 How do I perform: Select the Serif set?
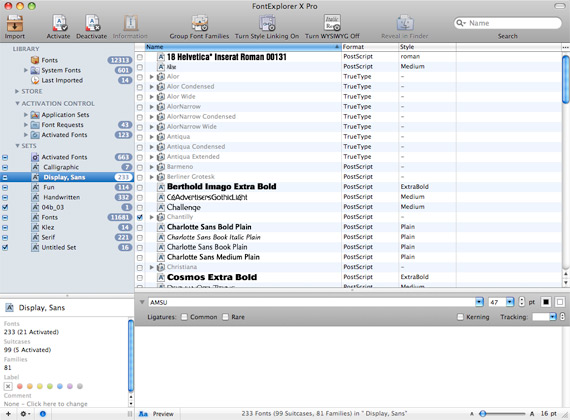pos(48,237)
